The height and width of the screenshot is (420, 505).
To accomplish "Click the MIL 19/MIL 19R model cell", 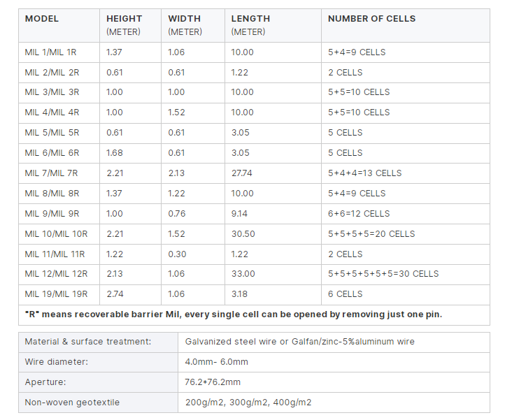I will tap(59, 294).
